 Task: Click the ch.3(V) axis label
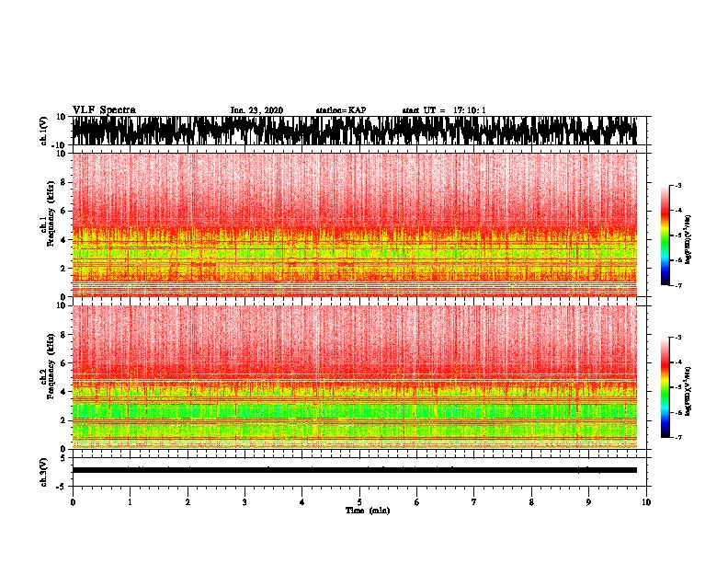click(x=44, y=472)
